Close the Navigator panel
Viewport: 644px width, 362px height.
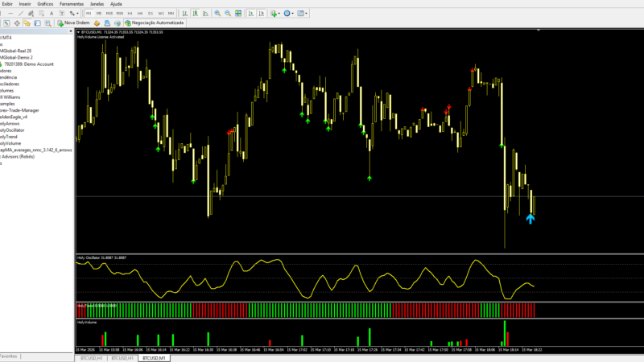71,31
